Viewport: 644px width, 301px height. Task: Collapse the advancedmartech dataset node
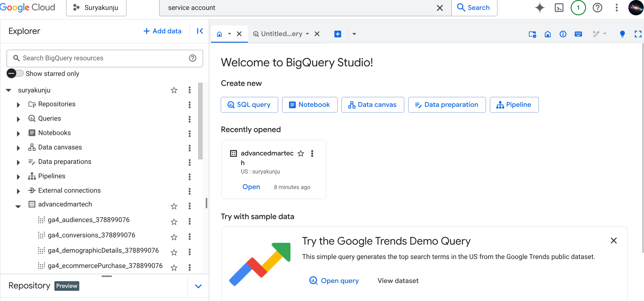tap(18, 206)
